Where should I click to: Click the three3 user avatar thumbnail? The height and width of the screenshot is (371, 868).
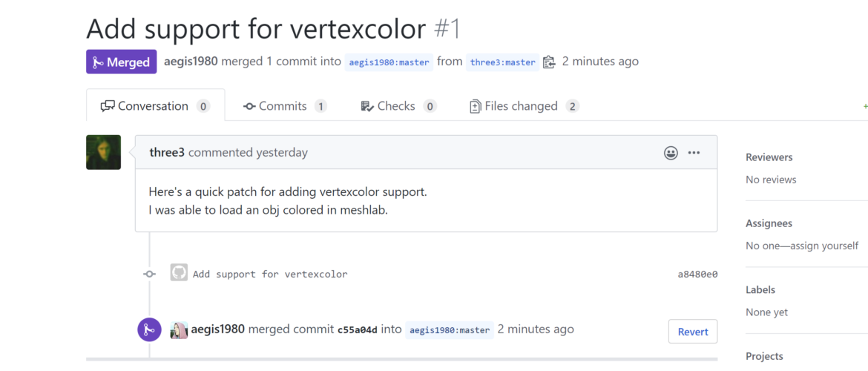[104, 152]
